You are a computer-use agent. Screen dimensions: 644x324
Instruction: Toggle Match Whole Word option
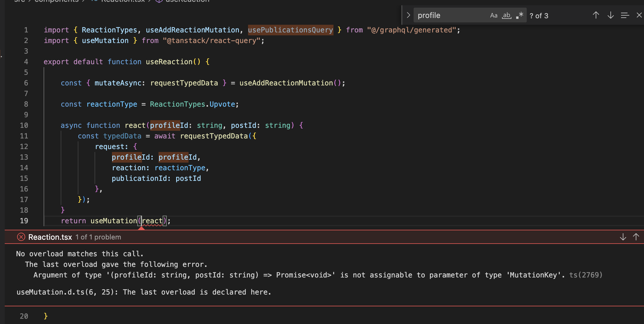coord(506,16)
